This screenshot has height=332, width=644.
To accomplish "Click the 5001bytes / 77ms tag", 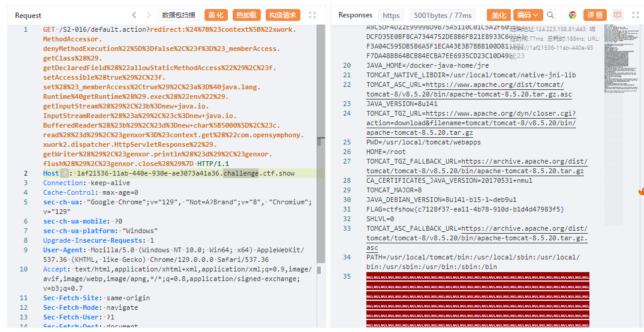I will [443, 16].
